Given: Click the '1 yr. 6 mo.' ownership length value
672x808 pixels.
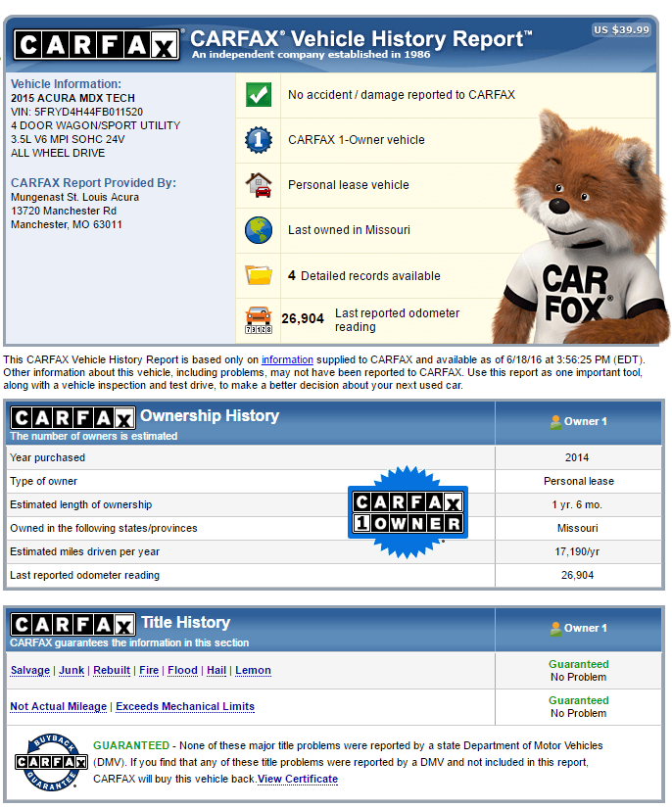Looking at the screenshot, I should (577, 504).
